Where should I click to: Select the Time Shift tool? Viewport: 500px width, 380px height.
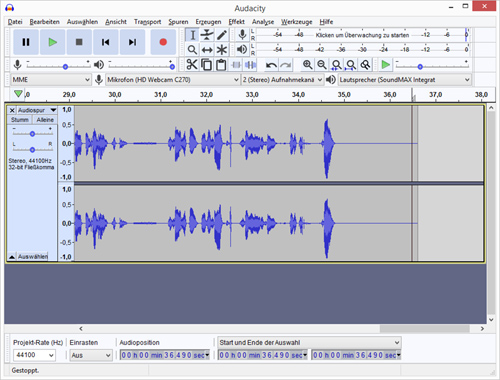[207, 50]
